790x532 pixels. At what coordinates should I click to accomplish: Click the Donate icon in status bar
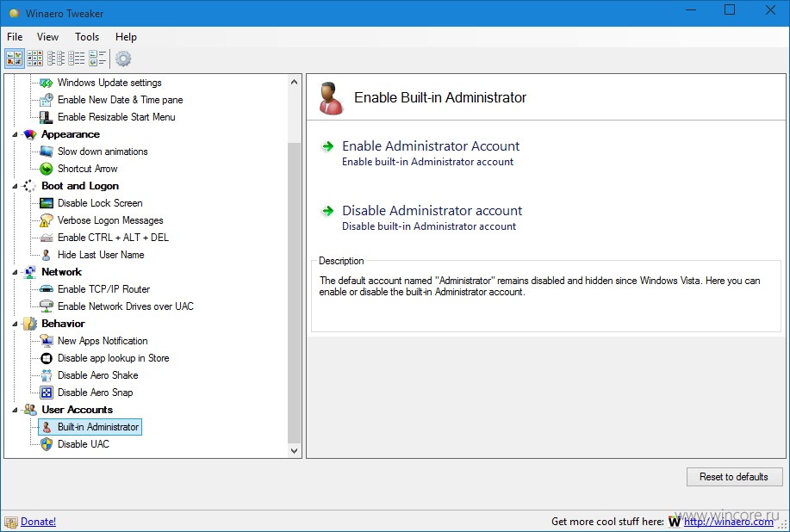click(x=10, y=522)
